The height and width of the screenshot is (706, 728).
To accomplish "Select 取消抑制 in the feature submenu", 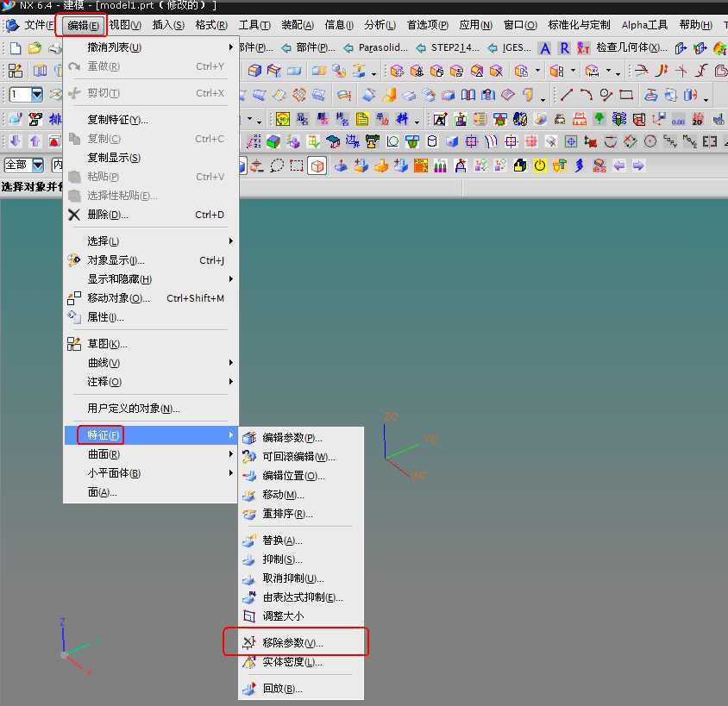I will (x=301, y=578).
